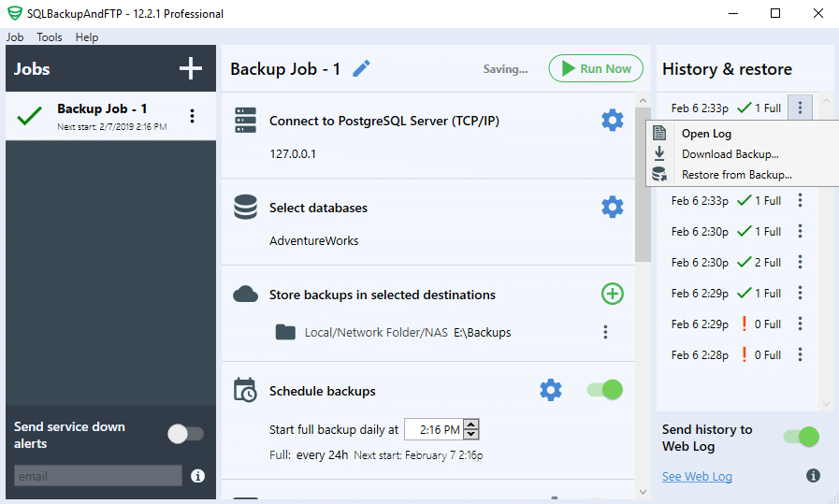Click the Connect to PostgreSQL Server (TCP/IP) heading
Screen dimensions: 839x504
tap(384, 121)
